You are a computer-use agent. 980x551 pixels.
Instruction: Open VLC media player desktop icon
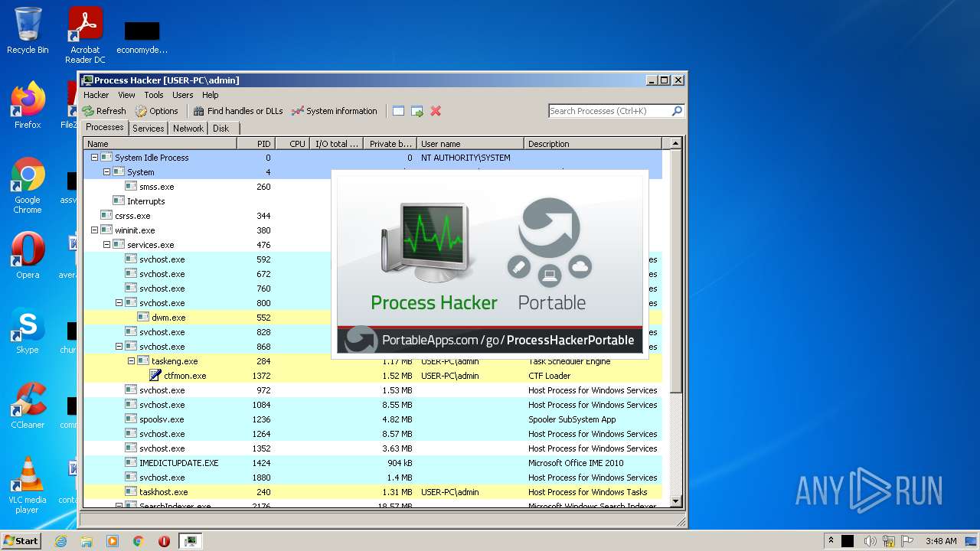click(28, 485)
